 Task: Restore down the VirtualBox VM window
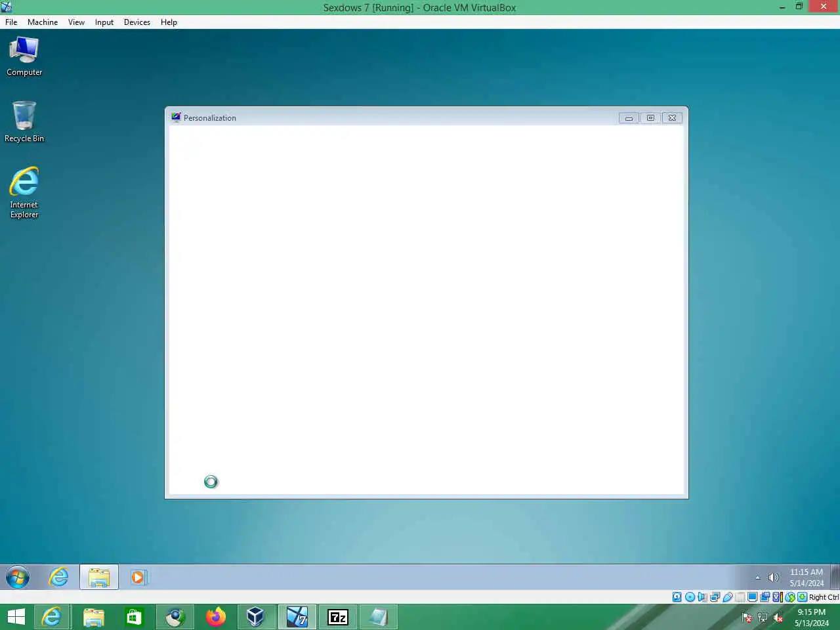pos(799,7)
